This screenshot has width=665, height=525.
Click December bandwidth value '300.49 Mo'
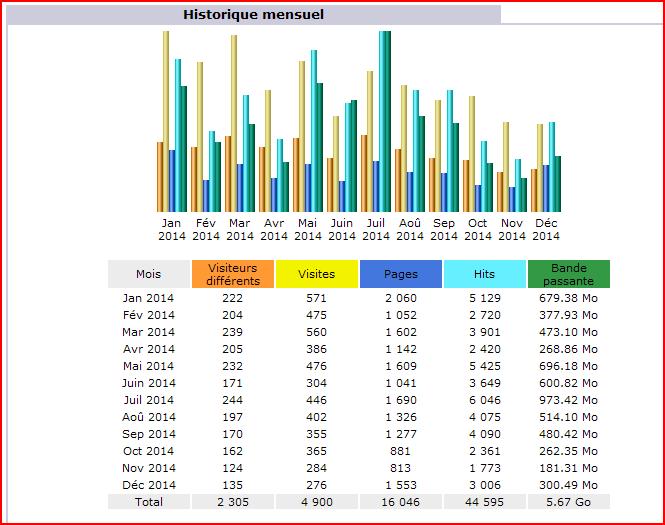tap(568, 485)
